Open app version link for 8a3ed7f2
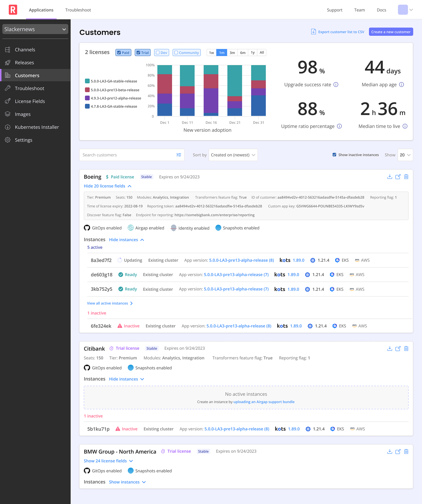The image size is (422, 504). (x=241, y=260)
